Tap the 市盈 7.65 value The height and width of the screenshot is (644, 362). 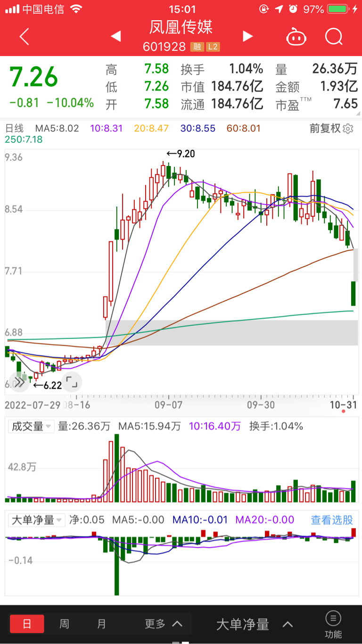pos(346,103)
